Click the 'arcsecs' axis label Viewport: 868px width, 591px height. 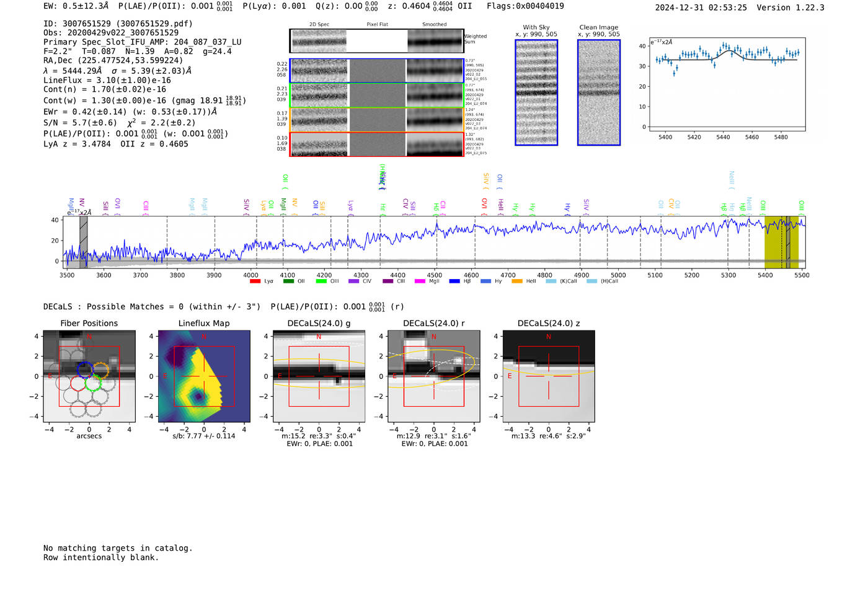coord(89,436)
